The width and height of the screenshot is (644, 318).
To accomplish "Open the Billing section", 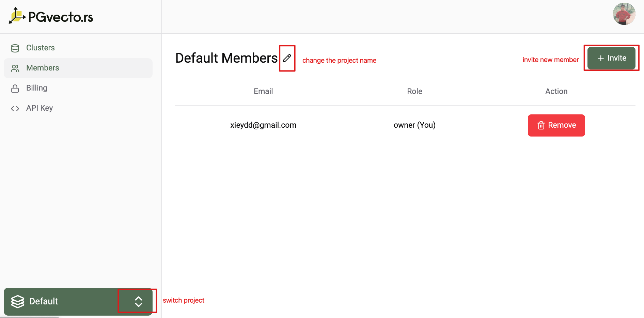I will [x=37, y=88].
